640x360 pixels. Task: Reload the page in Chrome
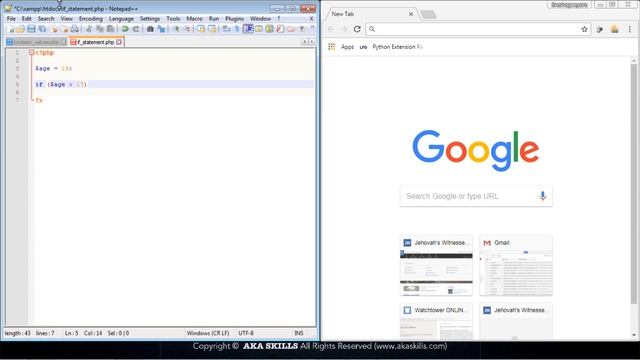point(357,29)
